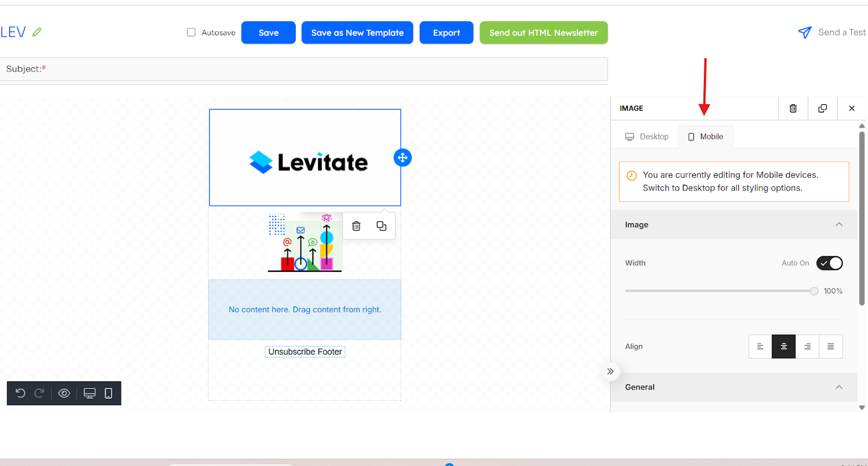Click the Send a Test link
This screenshot has width=868, height=466.
pos(842,32)
